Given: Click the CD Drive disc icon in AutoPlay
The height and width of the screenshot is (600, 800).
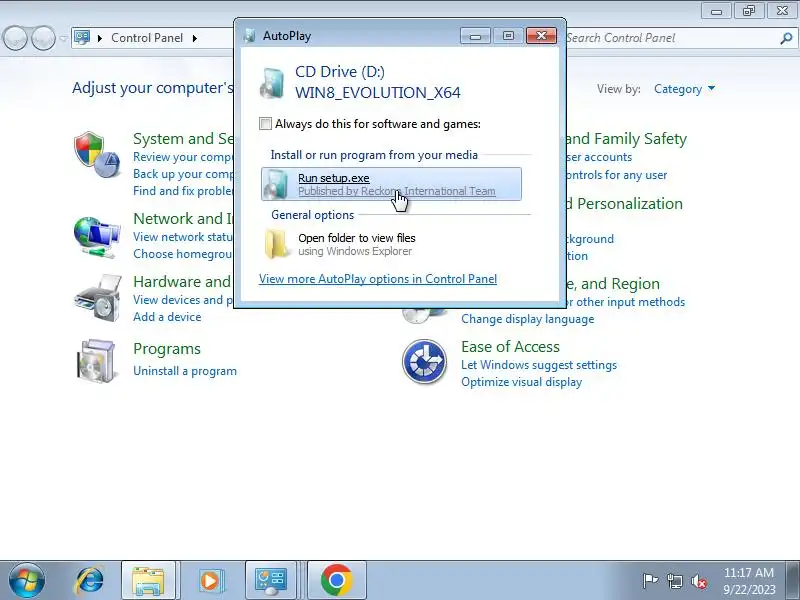Looking at the screenshot, I should click(x=272, y=82).
